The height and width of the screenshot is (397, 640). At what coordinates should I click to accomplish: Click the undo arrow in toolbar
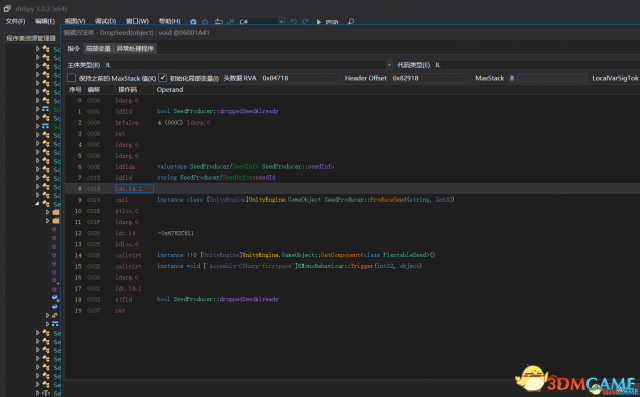293,22
